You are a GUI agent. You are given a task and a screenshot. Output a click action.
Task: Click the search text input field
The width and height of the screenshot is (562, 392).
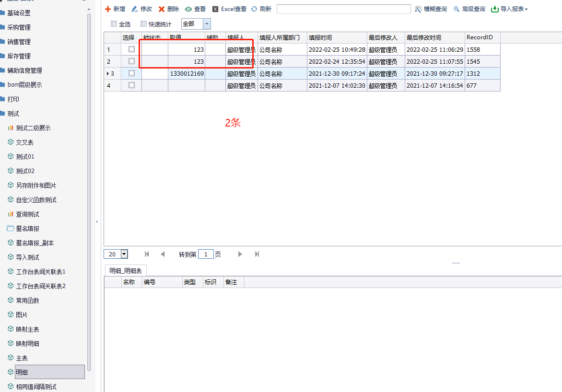click(343, 9)
